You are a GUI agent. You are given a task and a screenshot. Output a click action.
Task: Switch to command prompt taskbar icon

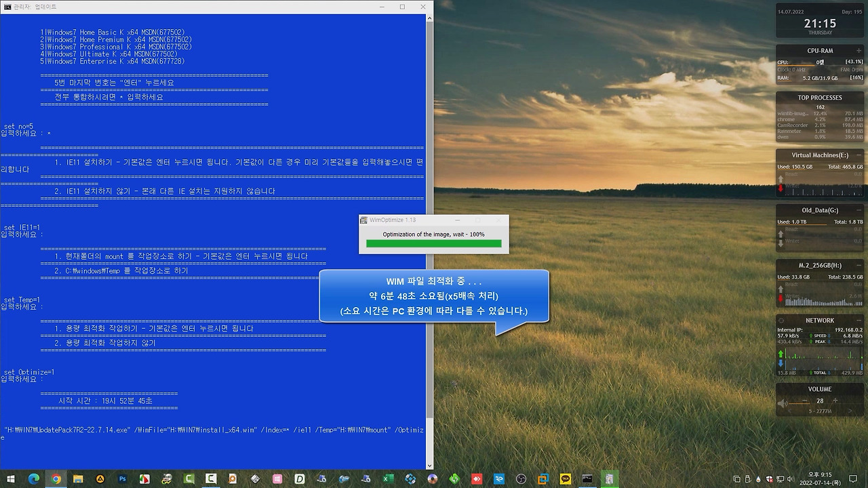pos(587,479)
